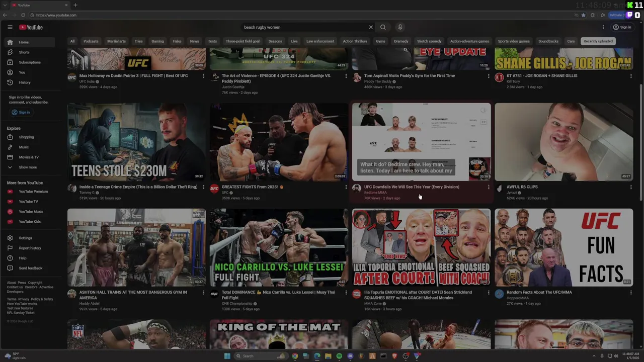The height and width of the screenshot is (362, 644).
Task: Select the Recently uploaded filter chip
Action: coord(598,41)
